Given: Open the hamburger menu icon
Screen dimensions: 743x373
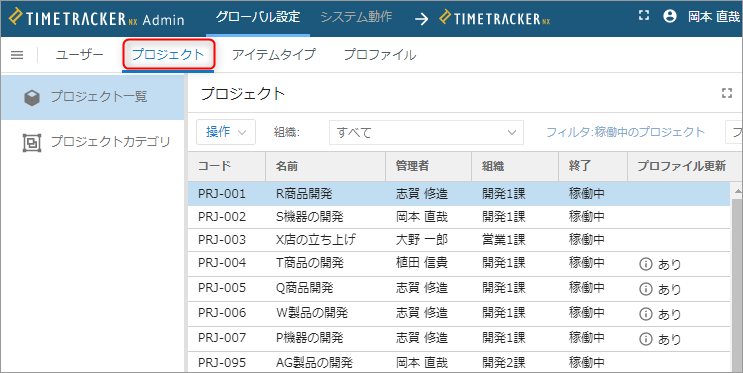Looking at the screenshot, I should [x=17, y=55].
